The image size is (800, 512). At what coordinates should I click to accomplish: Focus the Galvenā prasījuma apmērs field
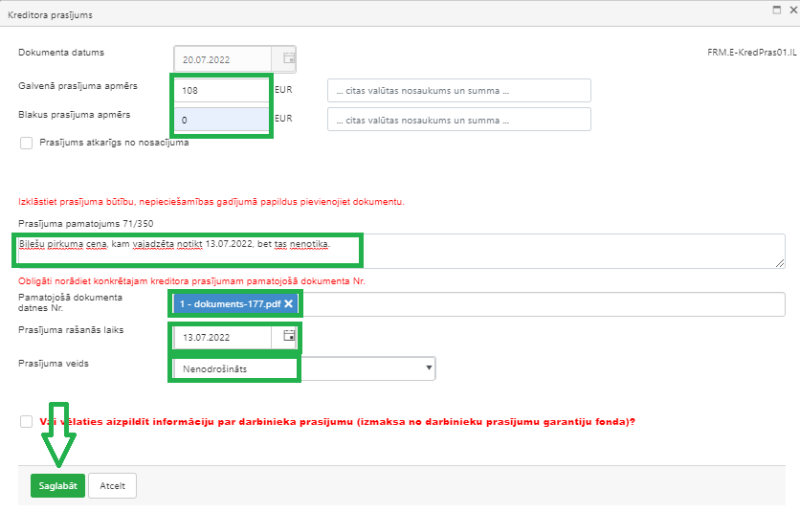(x=222, y=90)
